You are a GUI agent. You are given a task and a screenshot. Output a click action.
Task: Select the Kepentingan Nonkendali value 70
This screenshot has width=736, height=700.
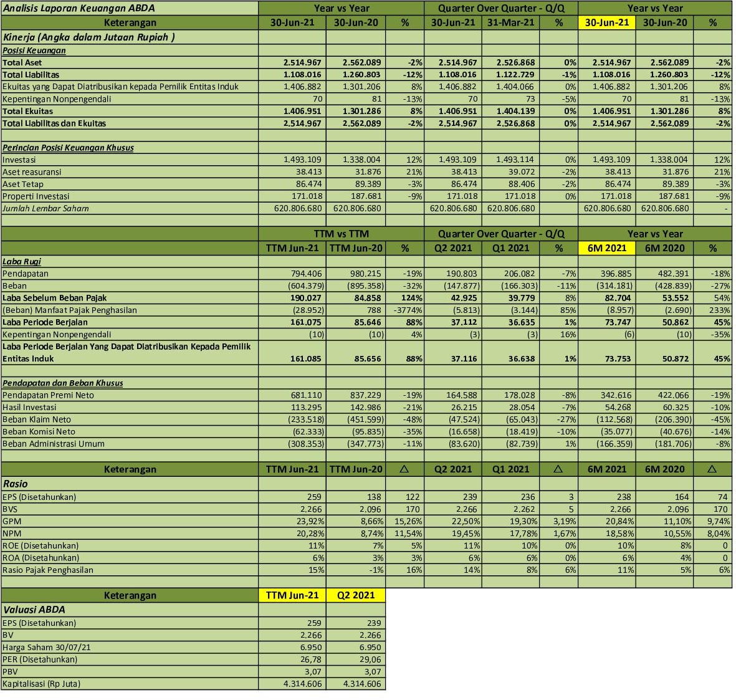click(x=316, y=99)
